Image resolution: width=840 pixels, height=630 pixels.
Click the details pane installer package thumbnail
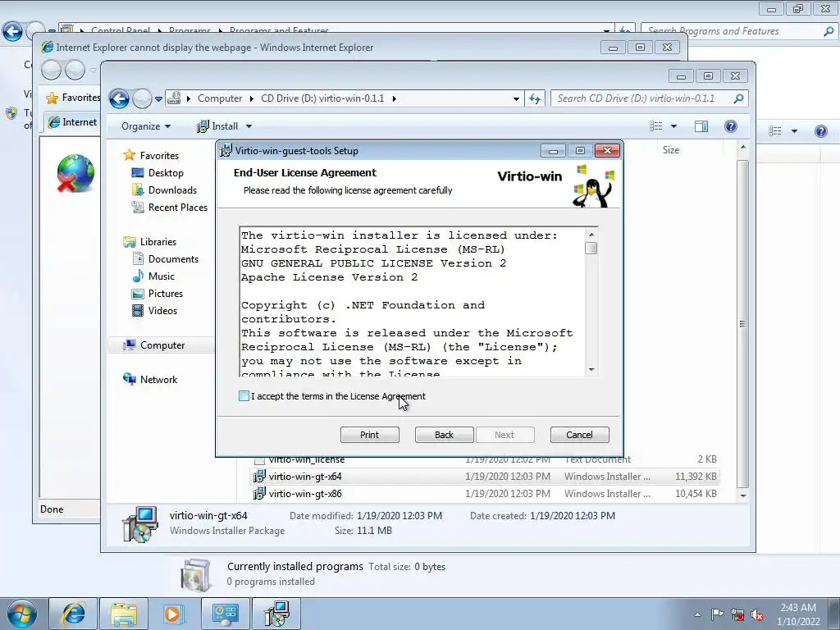(139, 524)
